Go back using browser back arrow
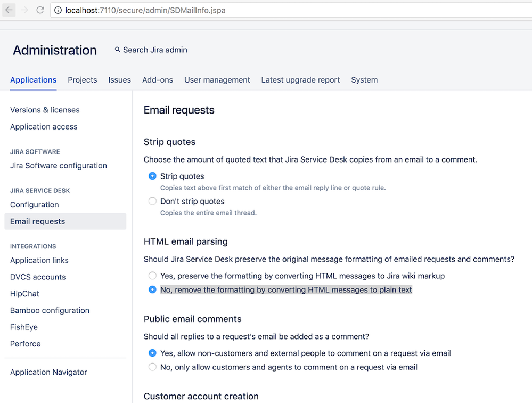This screenshot has width=532, height=403. (9, 10)
